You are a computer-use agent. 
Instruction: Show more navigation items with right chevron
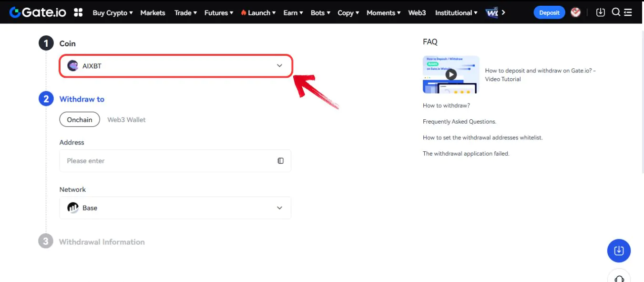click(504, 12)
